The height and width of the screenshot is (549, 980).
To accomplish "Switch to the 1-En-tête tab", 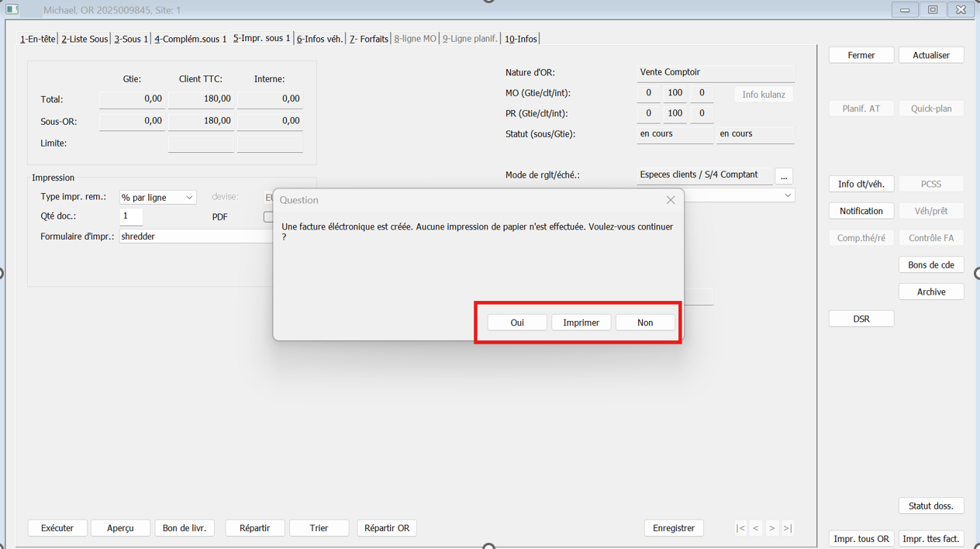I will point(38,39).
